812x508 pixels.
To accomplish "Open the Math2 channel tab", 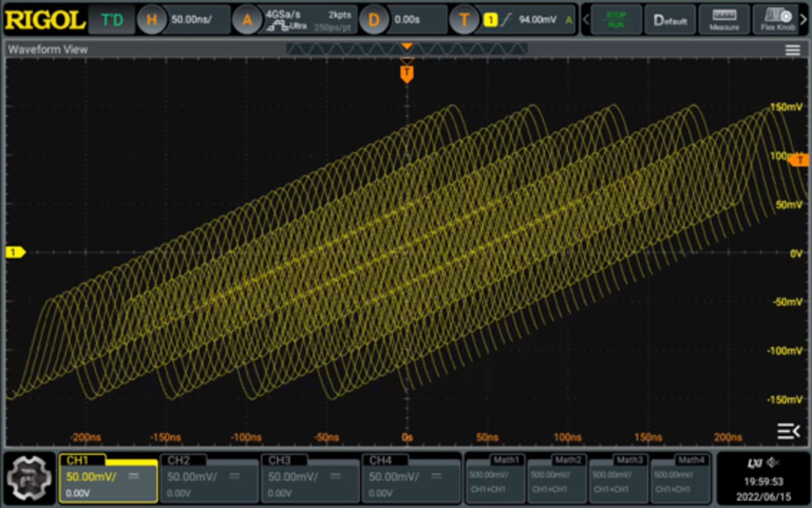I will (567, 460).
